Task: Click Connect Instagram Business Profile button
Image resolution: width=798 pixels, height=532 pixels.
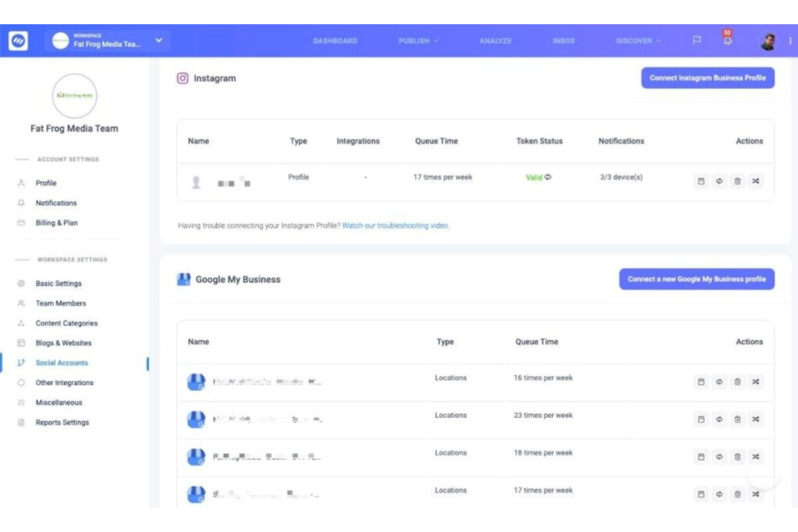Action: (707, 78)
